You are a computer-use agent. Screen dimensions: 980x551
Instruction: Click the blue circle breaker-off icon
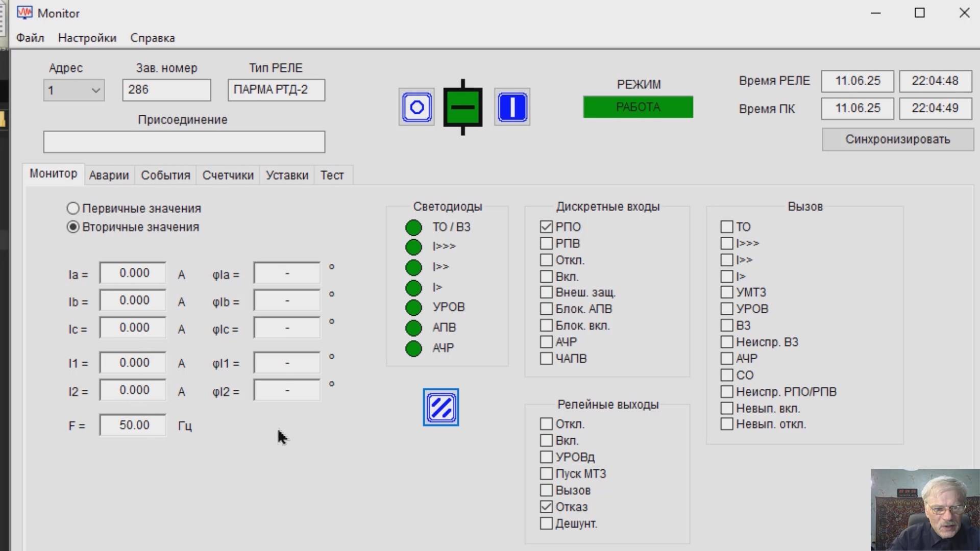coord(416,107)
